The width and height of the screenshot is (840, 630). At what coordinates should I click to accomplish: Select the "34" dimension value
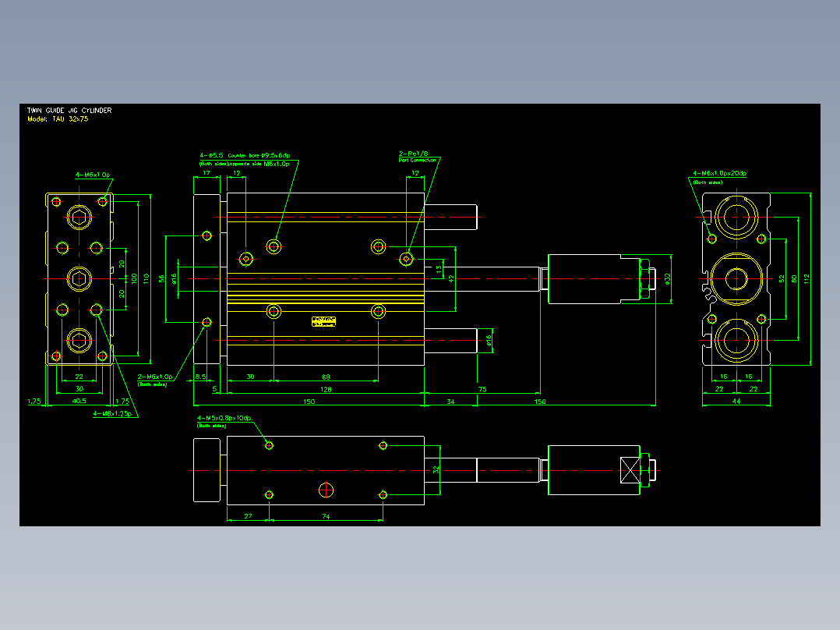pos(450,402)
